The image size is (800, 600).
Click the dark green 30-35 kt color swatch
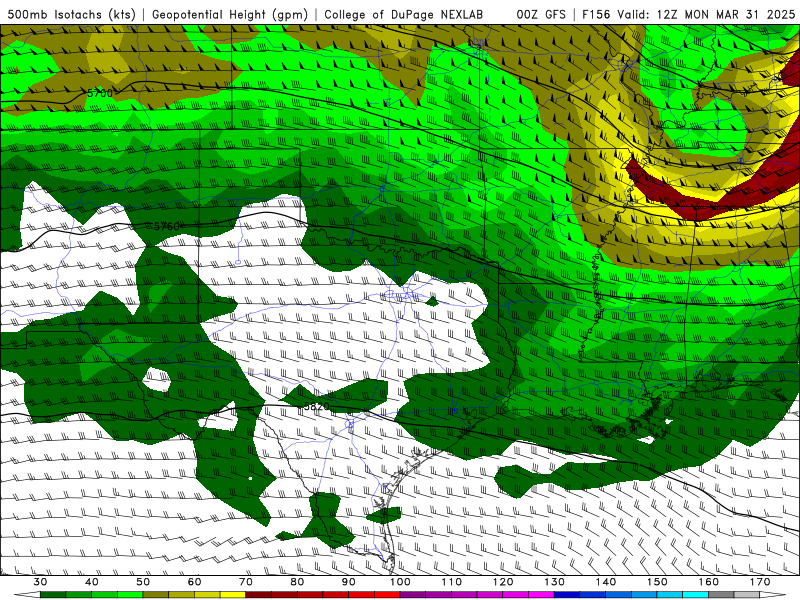point(53,595)
